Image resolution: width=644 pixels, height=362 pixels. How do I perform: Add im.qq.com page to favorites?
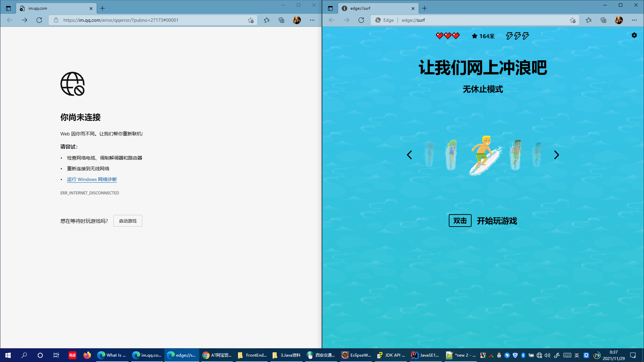(251, 20)
